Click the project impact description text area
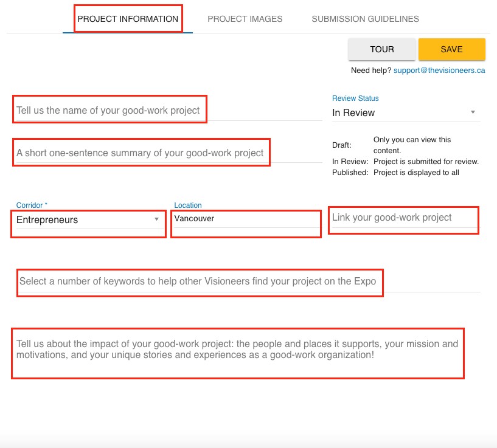The width and height of the screenshot is (497, 448). click(237, 350)
